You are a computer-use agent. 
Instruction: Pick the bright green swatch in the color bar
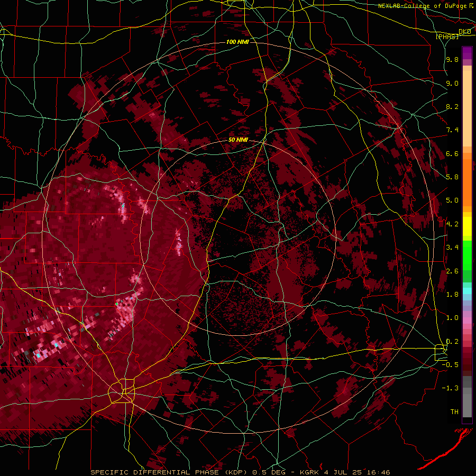pos(467,255)
